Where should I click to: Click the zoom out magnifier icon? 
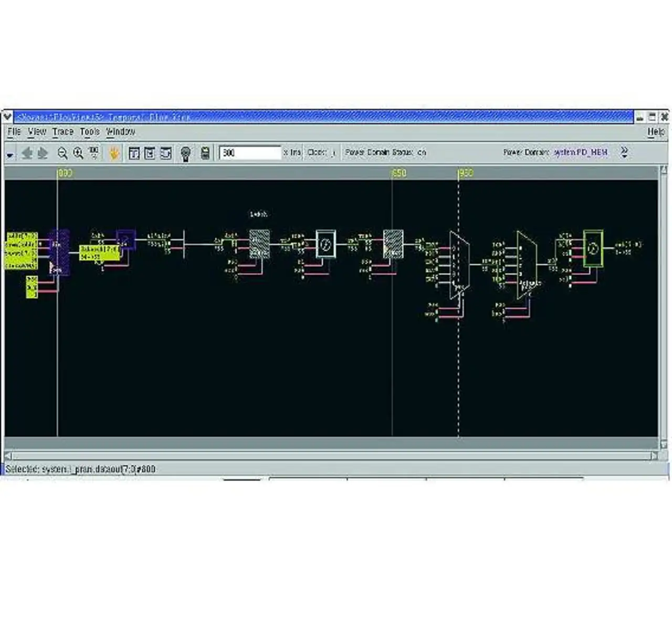click(62, 153)
